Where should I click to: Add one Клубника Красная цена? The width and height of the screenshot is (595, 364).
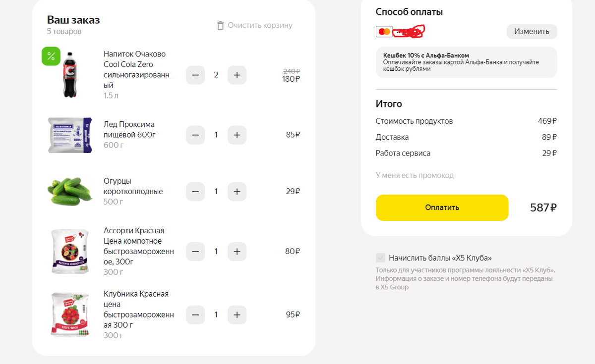click(237, 315)
